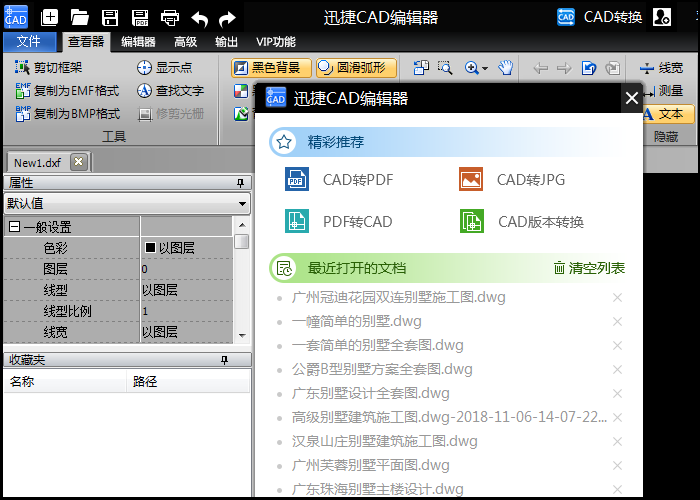Open a file with the folder icon
The image size is (700, 500).
[x=80, y=17]
